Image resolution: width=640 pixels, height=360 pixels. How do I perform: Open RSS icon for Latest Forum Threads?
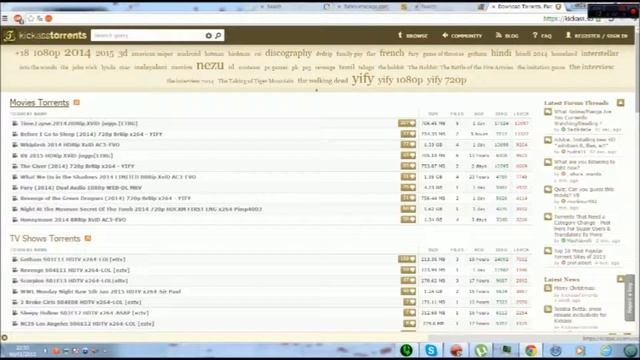620,103
